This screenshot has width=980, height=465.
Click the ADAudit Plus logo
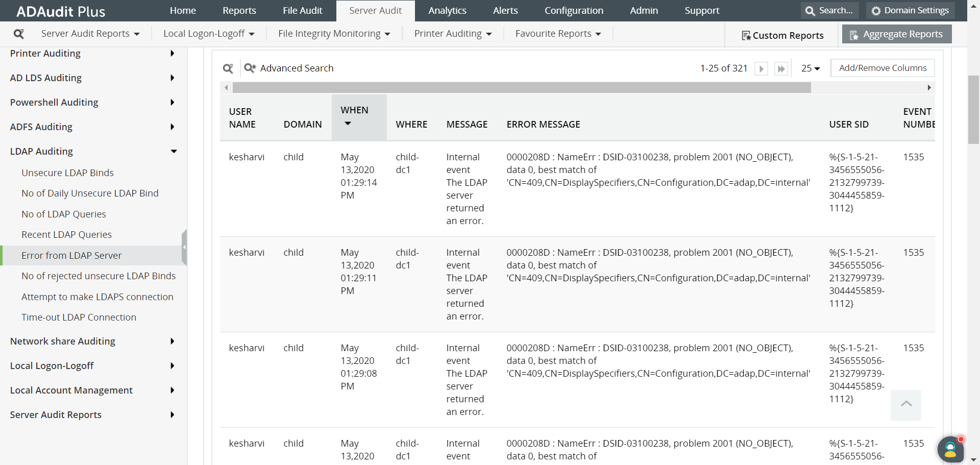coord(61,11)
